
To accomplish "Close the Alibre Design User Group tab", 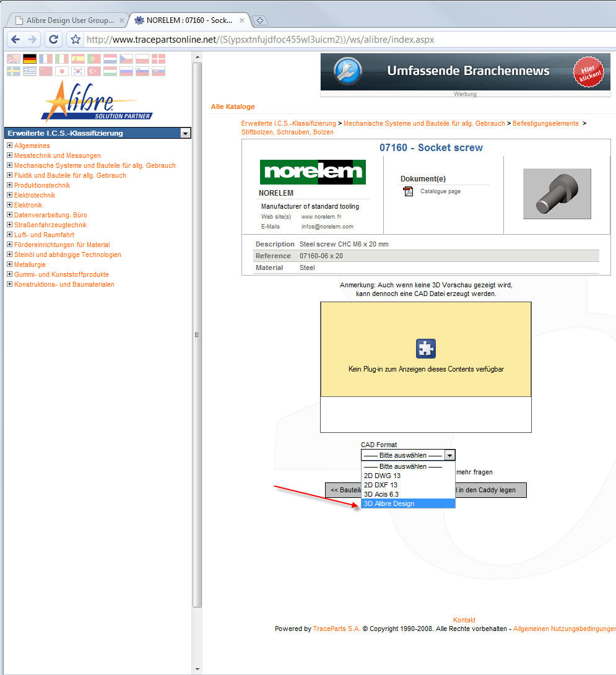I will click(x=122, y=20).
